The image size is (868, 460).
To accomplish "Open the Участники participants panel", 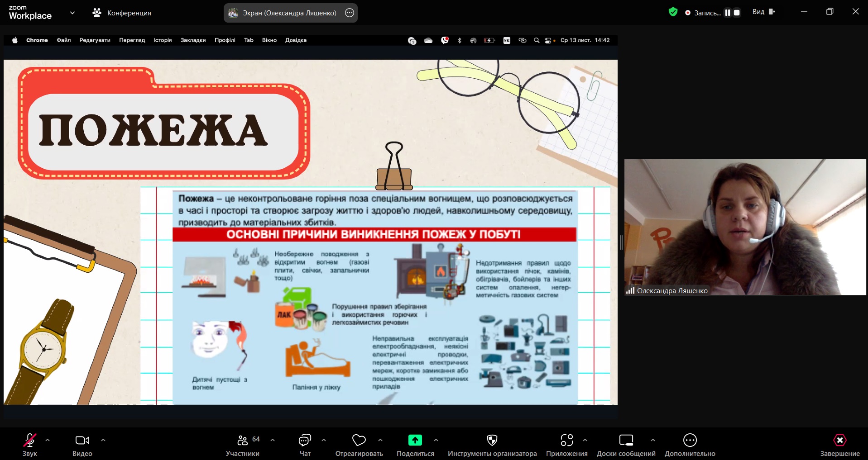I will 243,440.
